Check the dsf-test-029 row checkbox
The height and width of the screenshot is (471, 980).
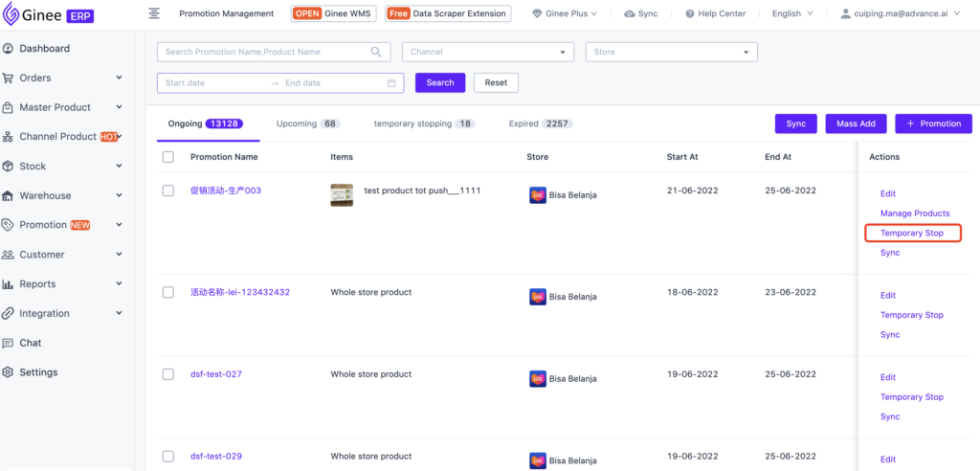click(x=168, y=456)
